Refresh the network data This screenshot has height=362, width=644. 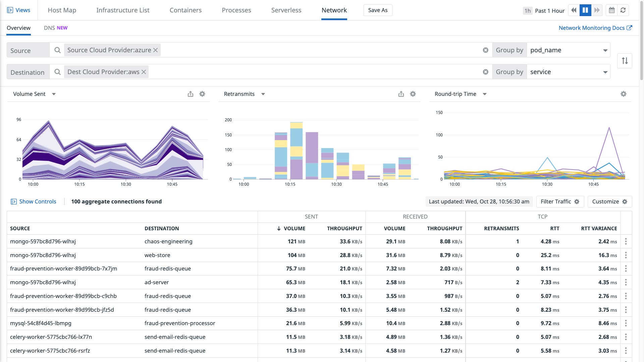point(623,10)
